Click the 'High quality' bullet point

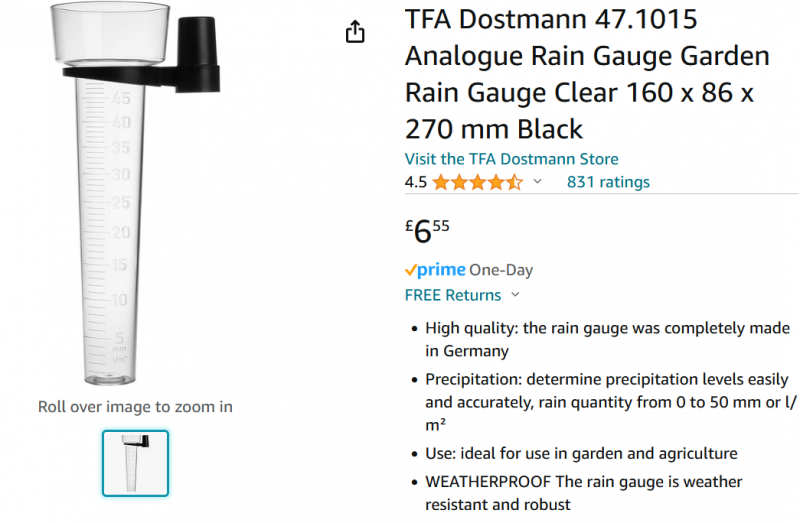pyautogui.click(x=607, y=339)
